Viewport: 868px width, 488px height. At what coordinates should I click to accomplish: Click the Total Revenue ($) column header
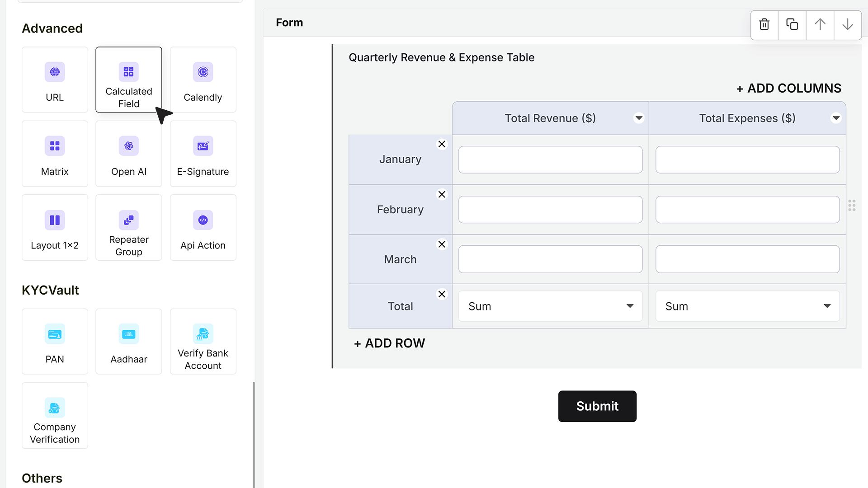click(550, 118)
